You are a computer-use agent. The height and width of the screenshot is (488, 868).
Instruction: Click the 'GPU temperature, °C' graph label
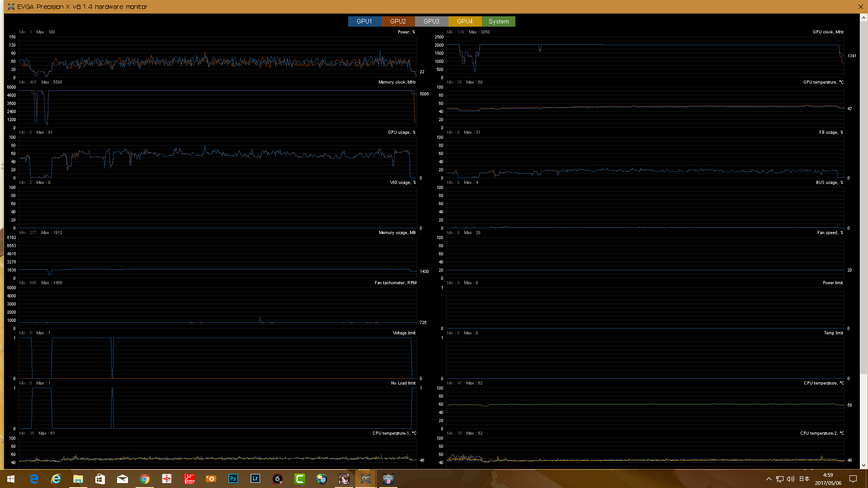(823, 82)
